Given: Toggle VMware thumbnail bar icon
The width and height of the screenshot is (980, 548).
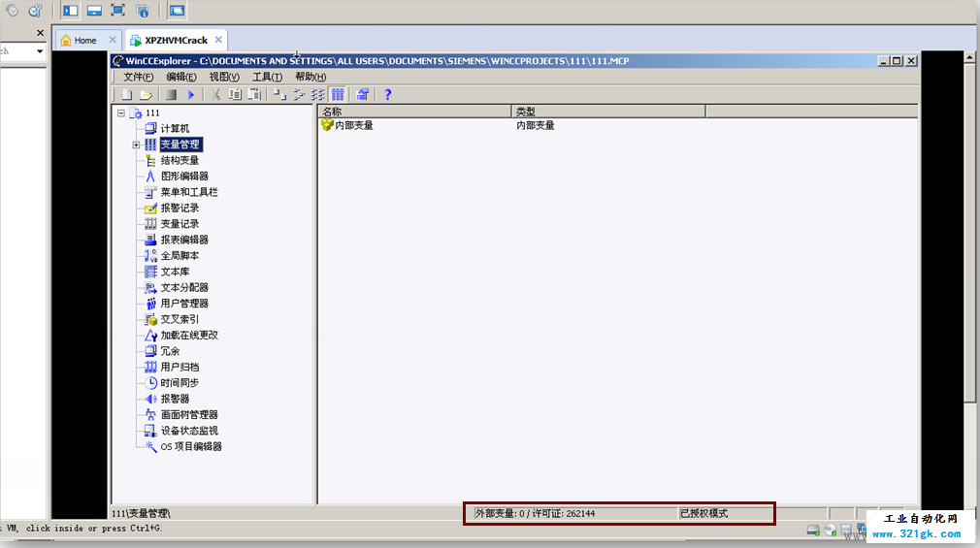Looking at the screenshot, I should (x=94, y=10).
